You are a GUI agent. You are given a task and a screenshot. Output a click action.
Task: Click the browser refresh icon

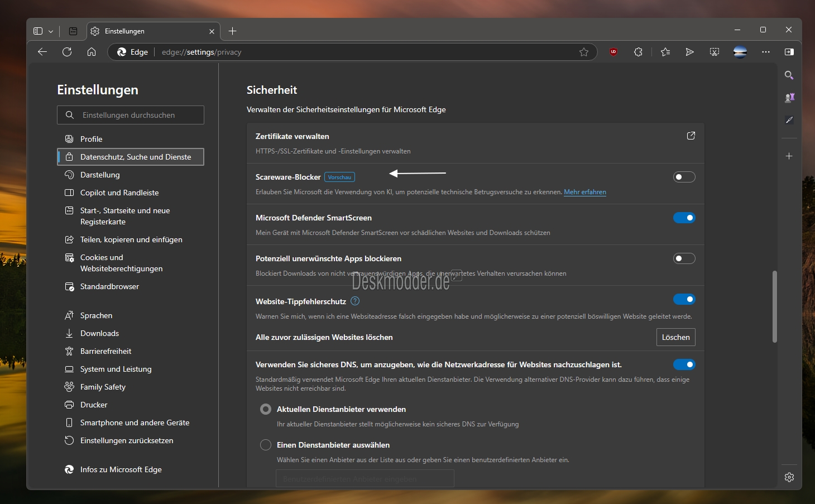point(67,52)
